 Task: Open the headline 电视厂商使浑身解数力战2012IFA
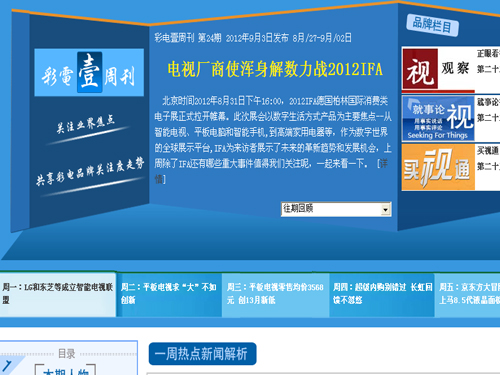pyautogui.click(x=275, y=69)
